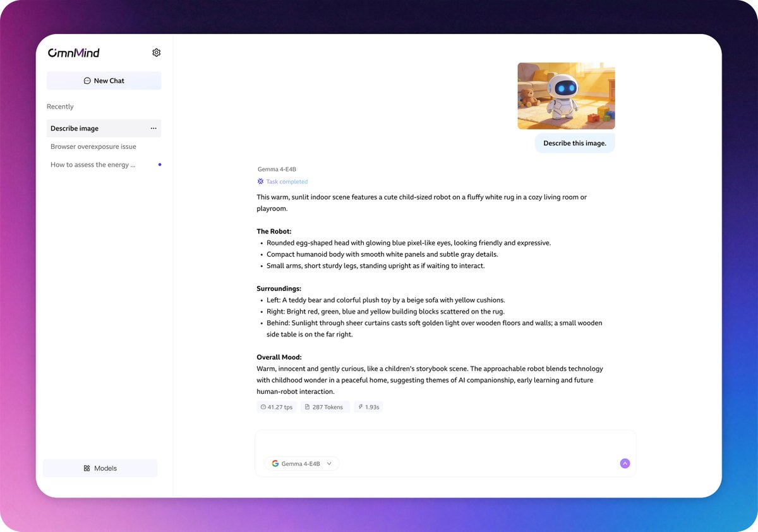Viewport: 758px width, 532px height.
Task: View the uploaded robot image thumbnail
Action: tap(566, 96)
